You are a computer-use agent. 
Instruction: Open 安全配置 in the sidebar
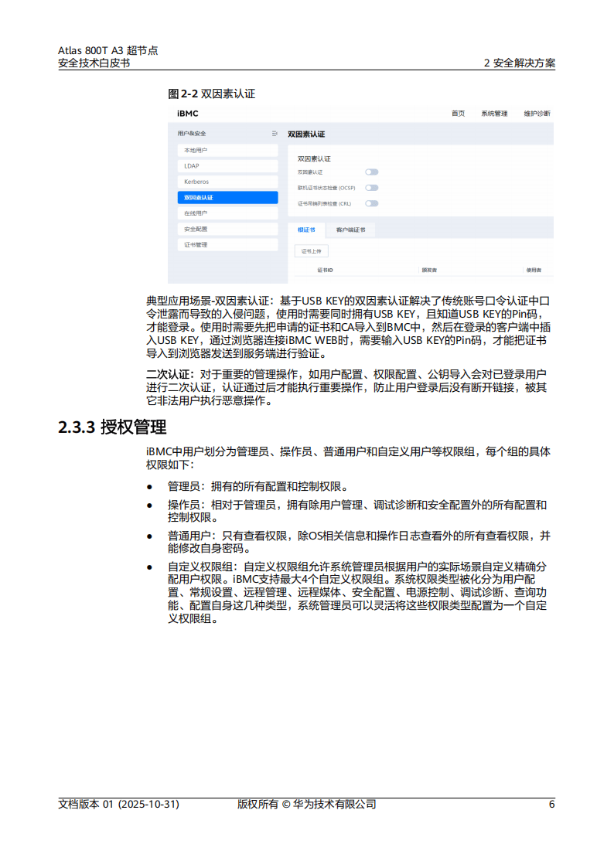pyautogui.click(x=227, y=230)
